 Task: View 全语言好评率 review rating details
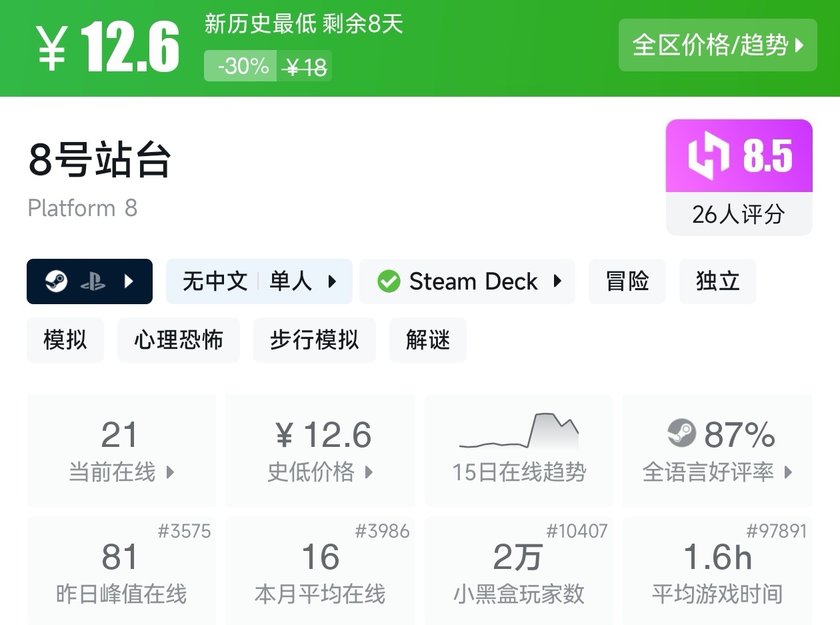(x=717, y=450)
